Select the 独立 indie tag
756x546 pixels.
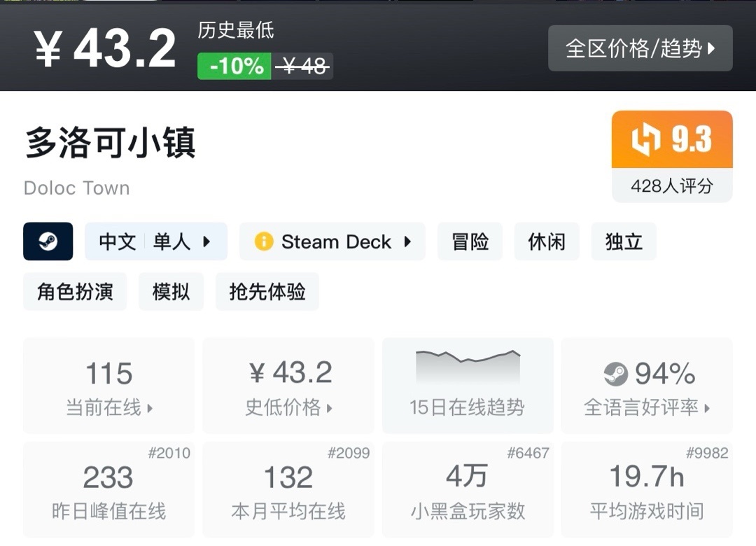[x=624, y=241]
